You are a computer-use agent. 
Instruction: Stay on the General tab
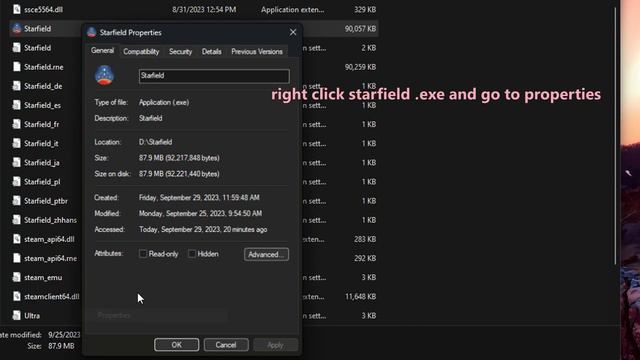(102, 51)
